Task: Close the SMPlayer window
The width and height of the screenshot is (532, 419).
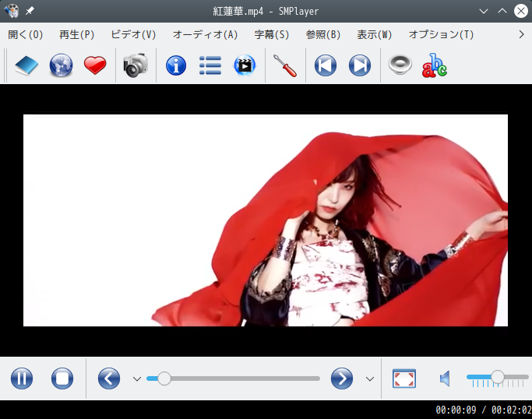Action: pyautogui.click(x=521, y=11)
